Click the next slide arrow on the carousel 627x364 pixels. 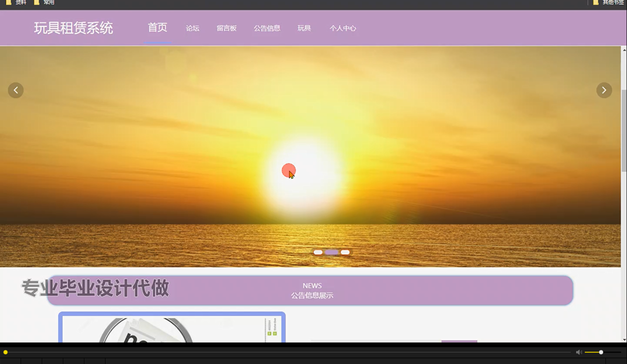tap(604, 90)
